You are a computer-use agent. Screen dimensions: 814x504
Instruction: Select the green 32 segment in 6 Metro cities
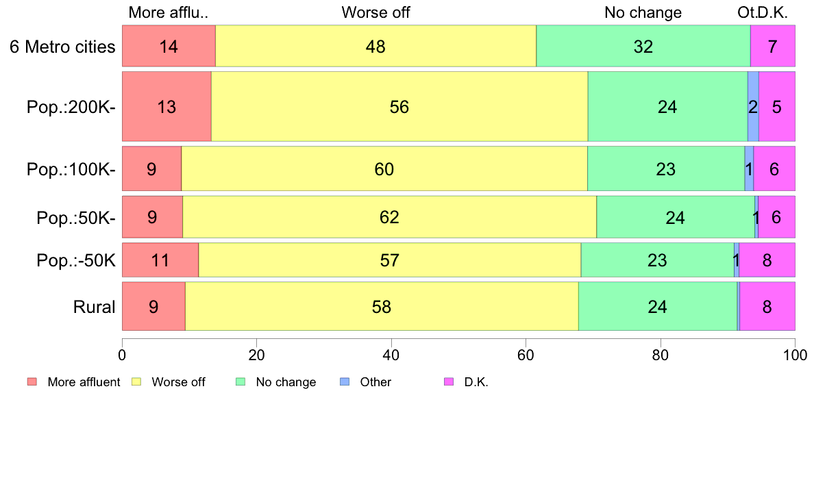click(643, 47)
